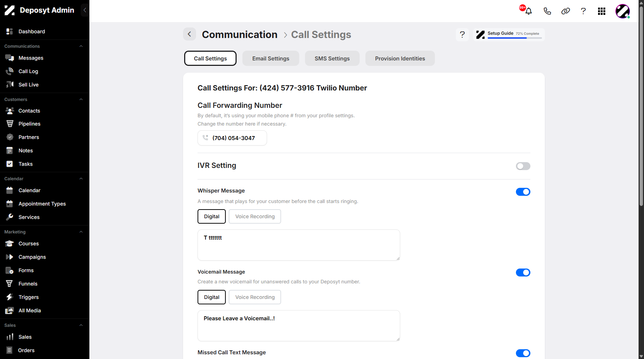Viewport: 644px width, 359px height.
Task: Click the phone dialer icon in header
Action: (547, 11)
